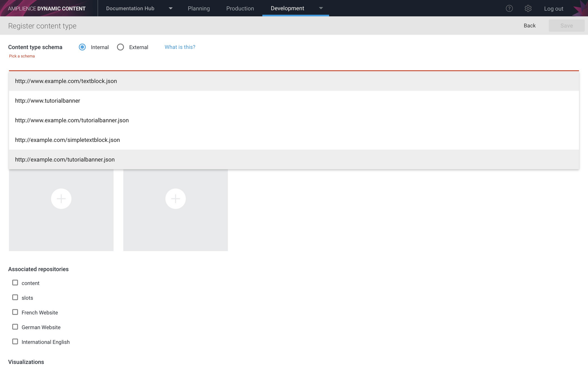Image resolution: width=588 pixels, height=368 pixels.
Task: Switch to the Planning section
Action: [x=199, y=8]
